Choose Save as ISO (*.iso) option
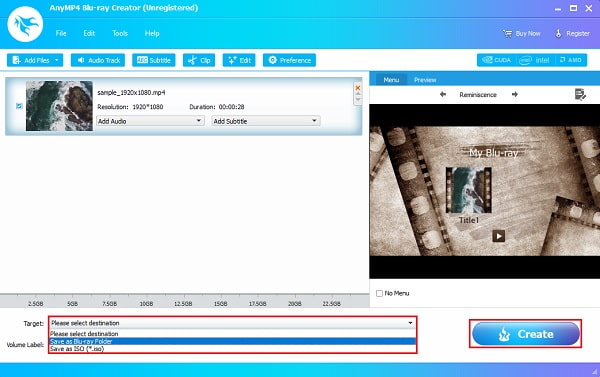The height and width of the screenshot is (377, 600). click(232, 349)
